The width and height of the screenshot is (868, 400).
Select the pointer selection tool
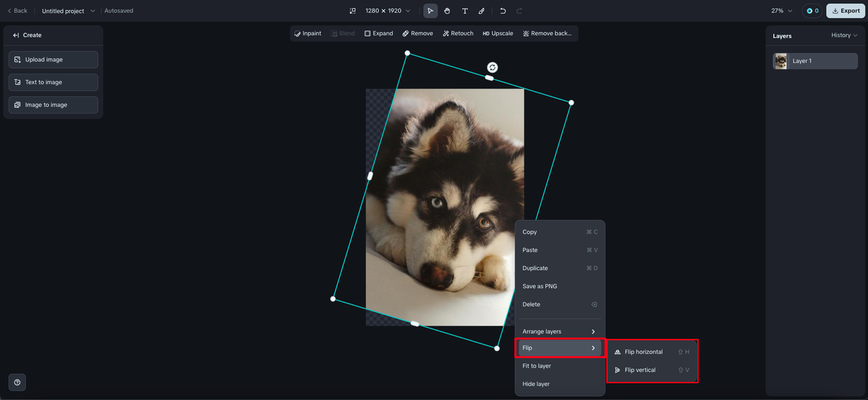[x=430, y=11]
